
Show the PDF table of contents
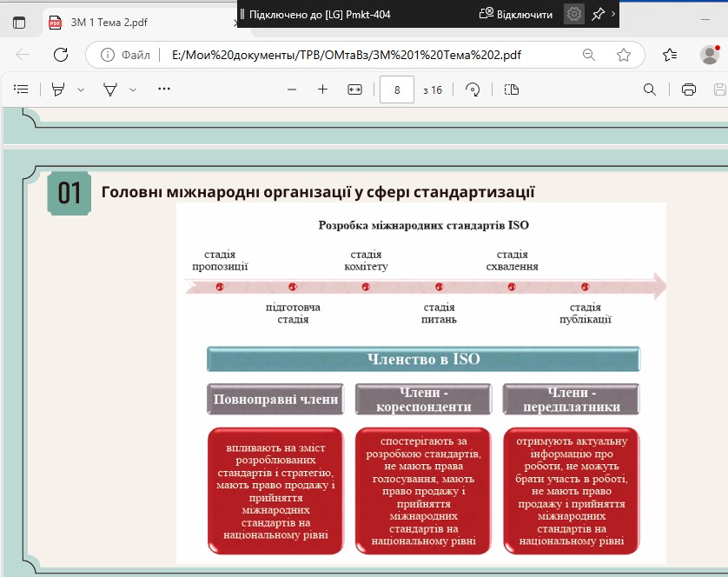pyautogui.click(x=21, y=90)
